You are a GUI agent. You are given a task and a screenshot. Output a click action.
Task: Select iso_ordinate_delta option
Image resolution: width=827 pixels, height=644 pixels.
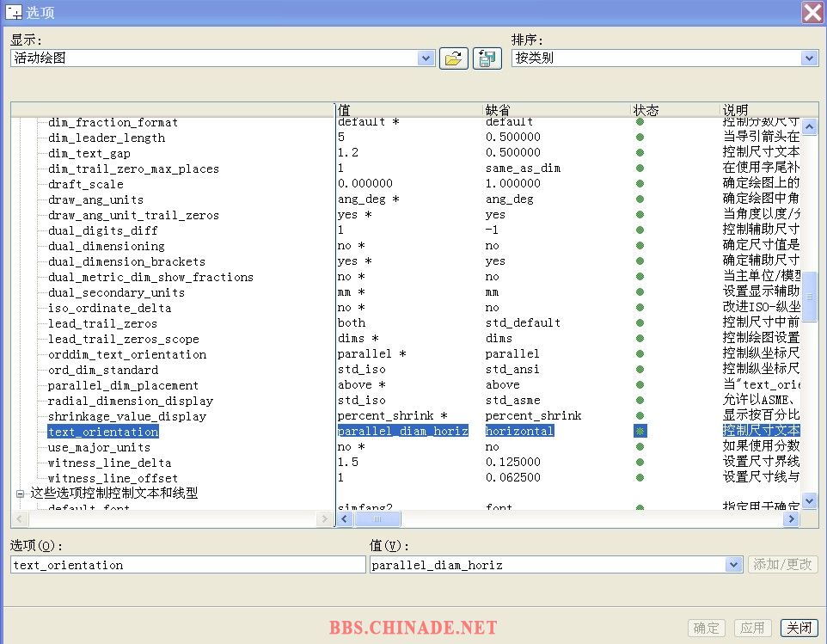pyautogui.click(x=110, y=308)
